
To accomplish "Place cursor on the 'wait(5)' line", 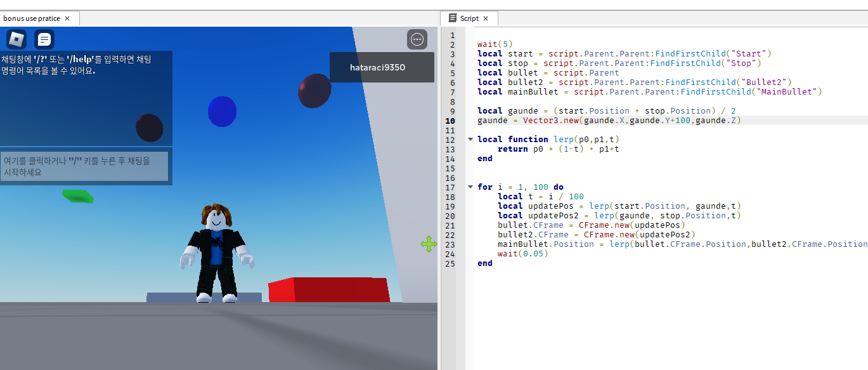I will tap(495, 44).
